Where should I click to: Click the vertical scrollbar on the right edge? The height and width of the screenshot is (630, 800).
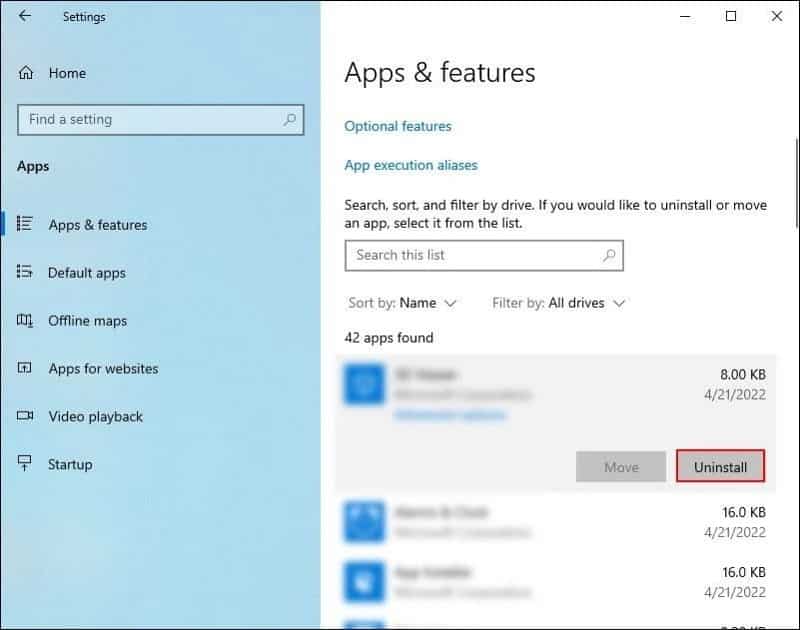[x=796, y=184]
